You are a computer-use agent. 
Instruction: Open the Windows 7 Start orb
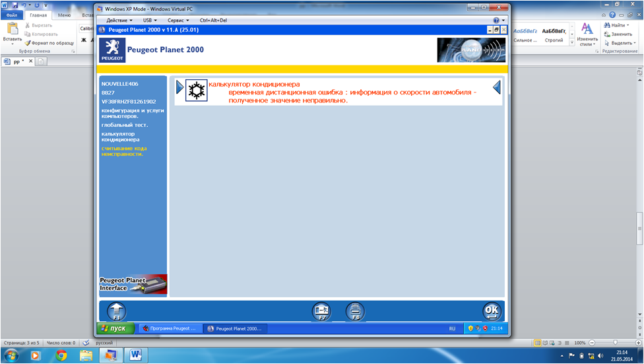[11, 355]
